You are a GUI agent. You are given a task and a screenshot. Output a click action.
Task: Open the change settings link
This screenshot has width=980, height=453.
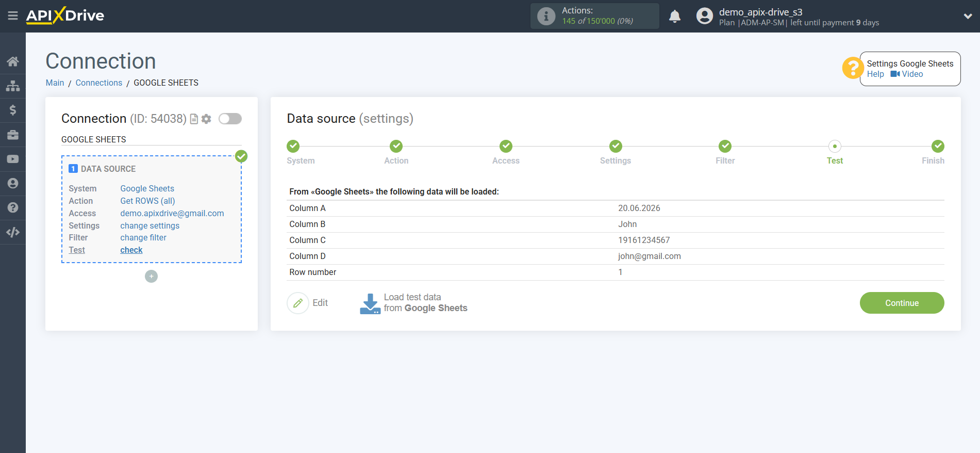[150, 225]
